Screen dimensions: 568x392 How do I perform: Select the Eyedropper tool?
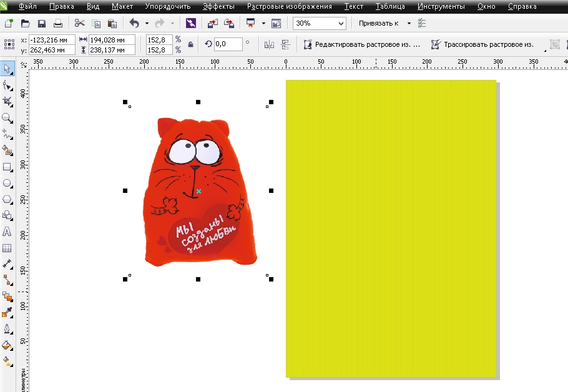pos(7,313)
